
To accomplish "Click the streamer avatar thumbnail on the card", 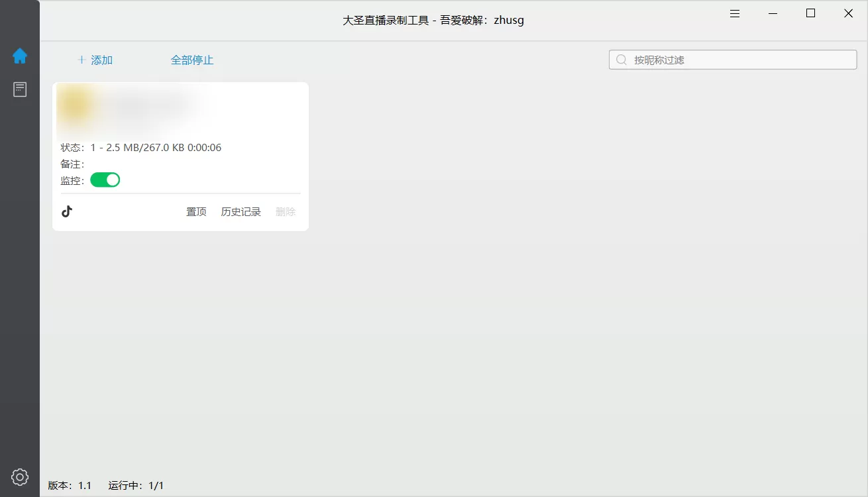I will point(75,106).
